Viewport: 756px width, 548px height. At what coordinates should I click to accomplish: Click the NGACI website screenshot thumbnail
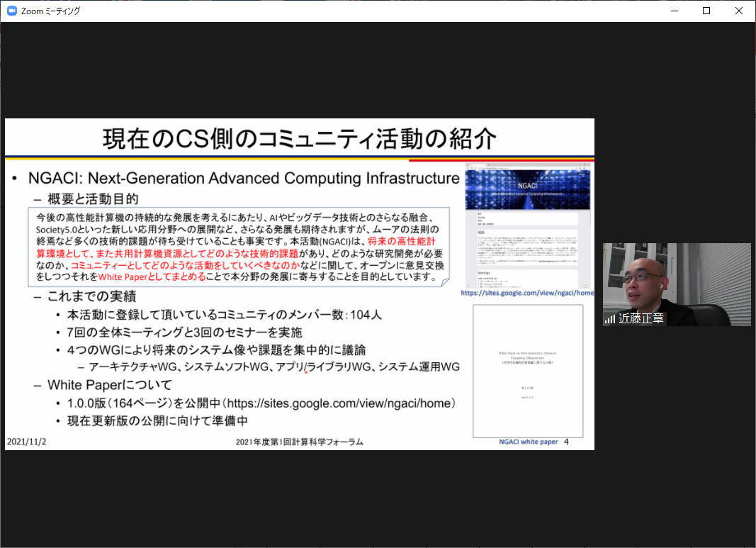pyautogui.click(x=528, y=225)
